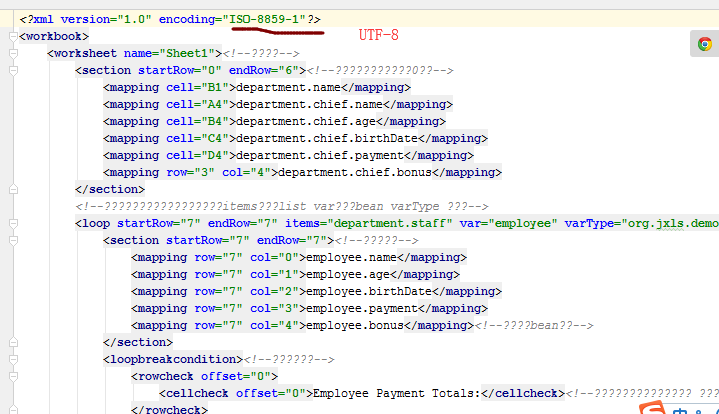
Task: Click the cell="C4" attribute
Action: (x=198, y=138)
